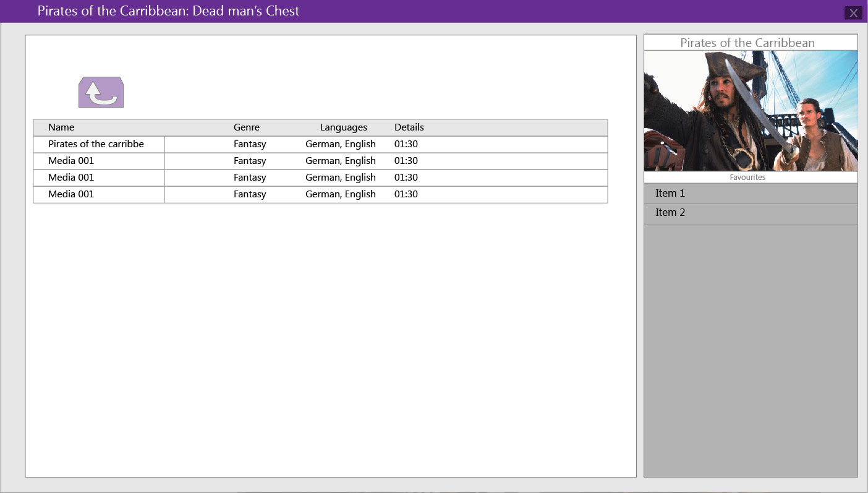Click Fantasy genre in Pirates row
Screen dimensions: 868x493
(250, 144)
